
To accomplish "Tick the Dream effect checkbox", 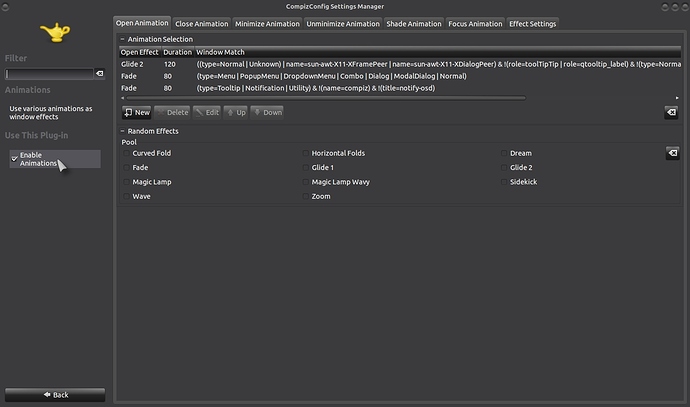I will coord(504,153).
